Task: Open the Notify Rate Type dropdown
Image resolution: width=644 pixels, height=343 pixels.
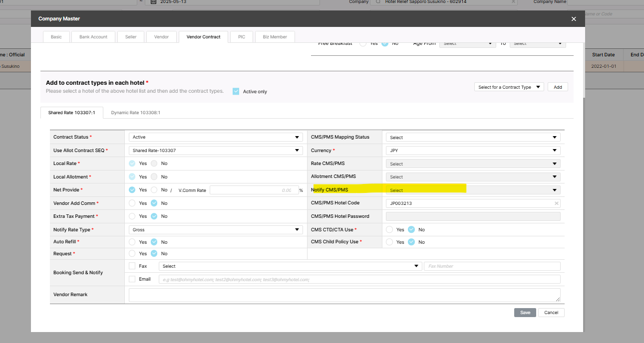Action: pyautogui.click(x=215, y=230)
